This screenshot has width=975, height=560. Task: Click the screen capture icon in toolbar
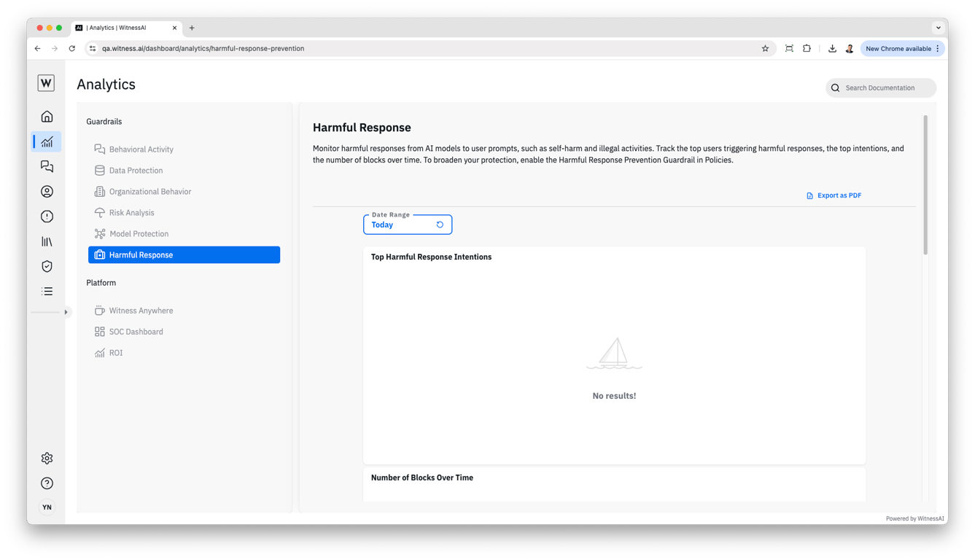tap(789, 49)
